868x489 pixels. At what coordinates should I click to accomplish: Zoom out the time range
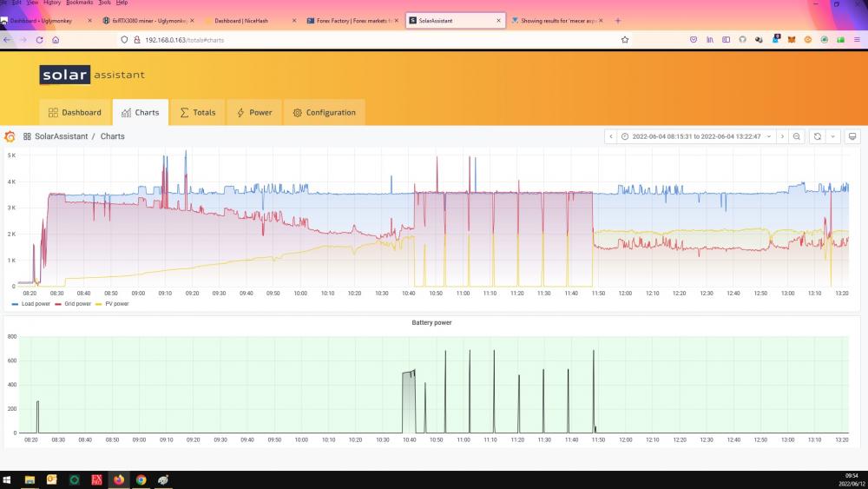[x=797, y=136]
